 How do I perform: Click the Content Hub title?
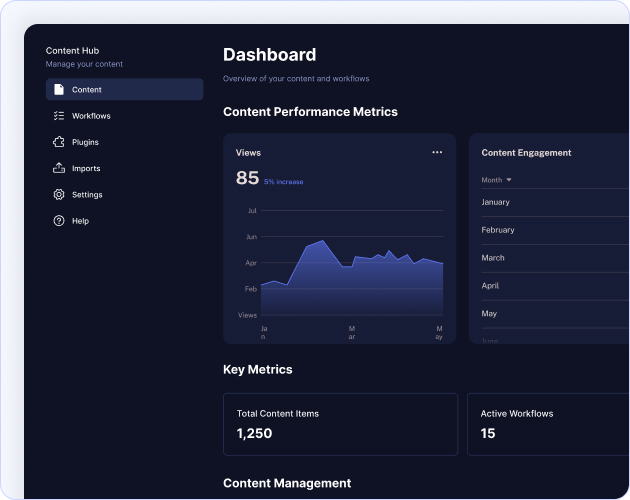72,51
